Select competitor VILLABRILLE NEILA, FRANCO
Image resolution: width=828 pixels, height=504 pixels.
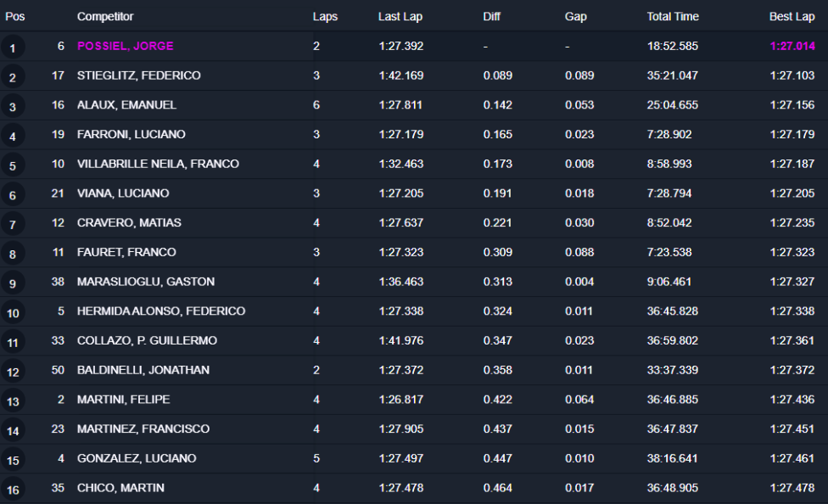[x=158, y=164]
